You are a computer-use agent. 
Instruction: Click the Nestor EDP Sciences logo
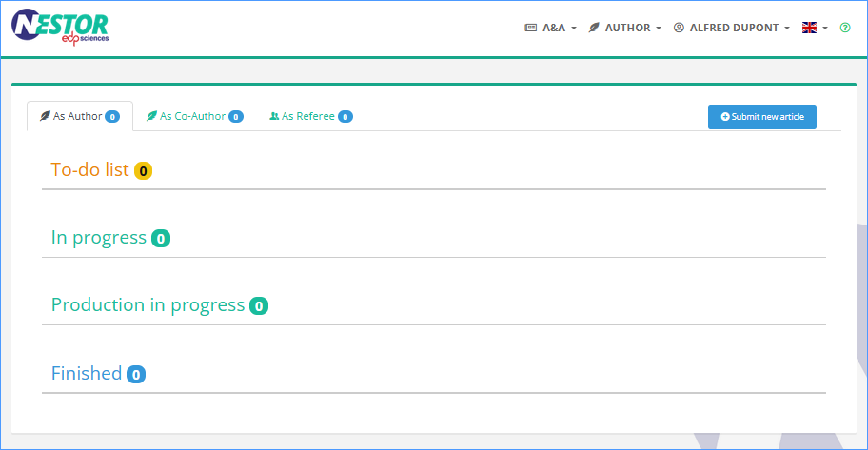coord(60,28)
